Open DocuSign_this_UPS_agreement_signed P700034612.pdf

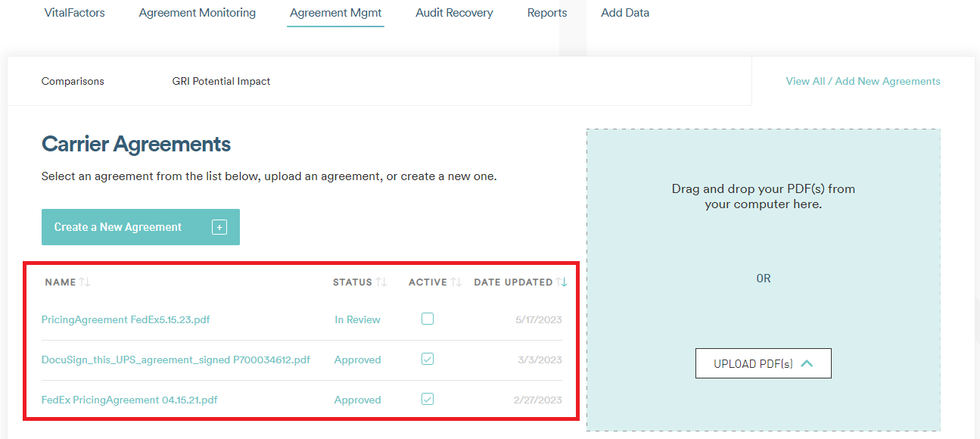click(176, 359)
